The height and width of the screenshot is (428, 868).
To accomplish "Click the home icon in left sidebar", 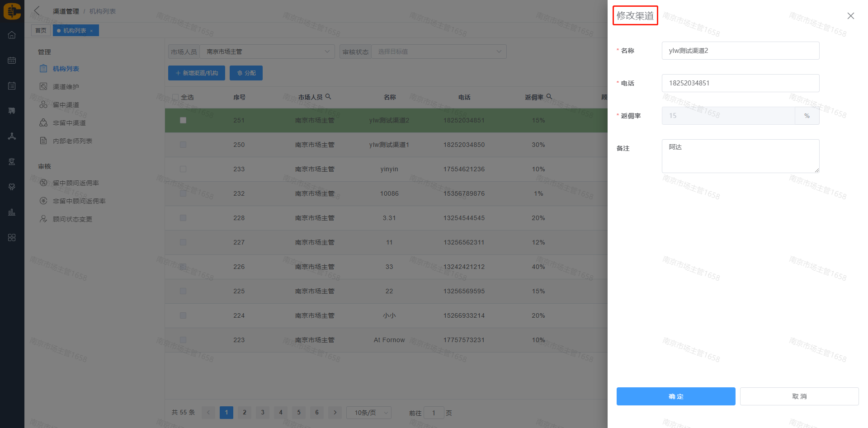I will [x=12, y=35].
